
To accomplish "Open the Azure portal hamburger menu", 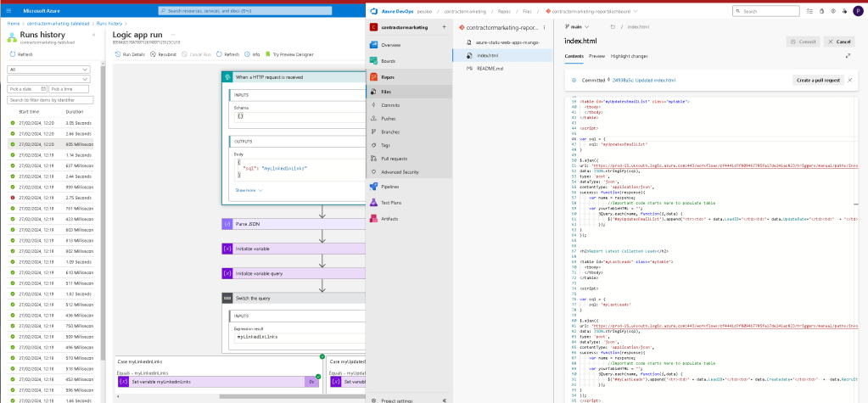I will coord(8,10).
